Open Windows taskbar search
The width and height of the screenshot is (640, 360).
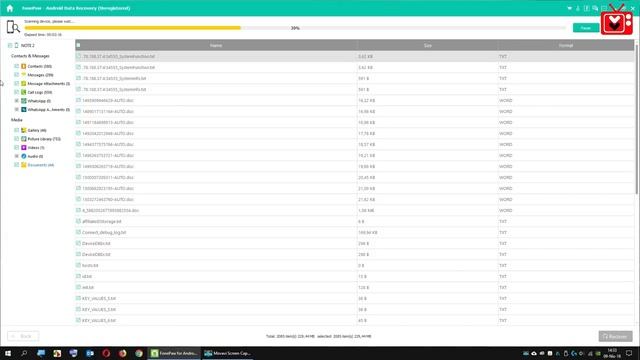pos(24,353)
